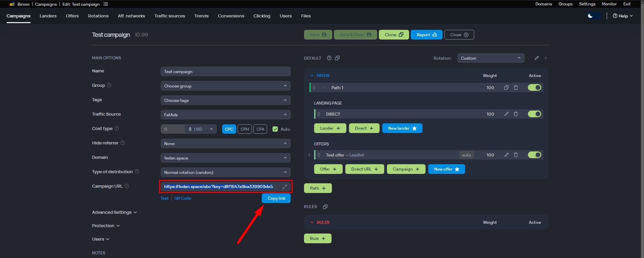This screenshot has width=644, height=258.
Task: Edit Test offer pencil icon
Action: click(506, 155)
